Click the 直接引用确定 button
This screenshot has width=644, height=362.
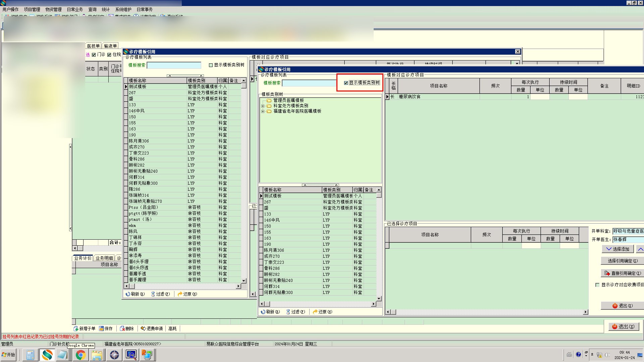click(623, 273)
